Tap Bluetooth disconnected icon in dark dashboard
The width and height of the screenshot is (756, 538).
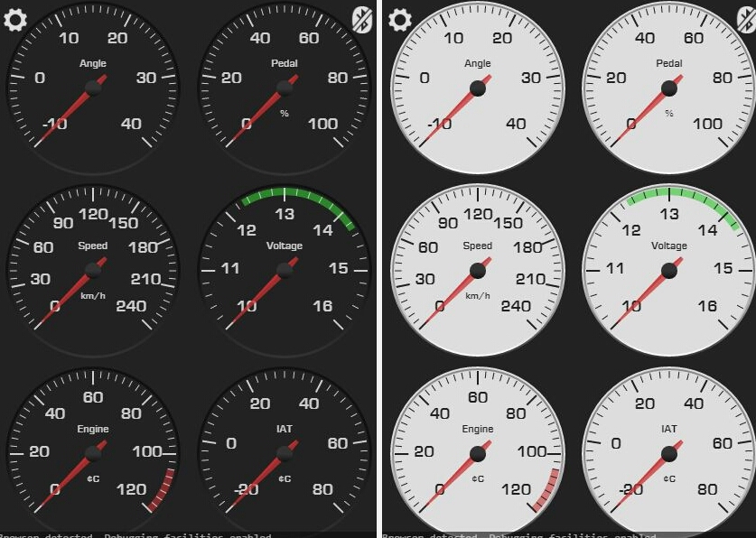tap(361, 19)
